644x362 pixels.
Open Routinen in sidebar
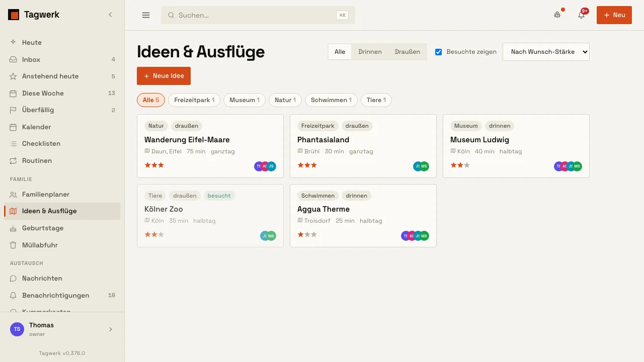[62, 161]
